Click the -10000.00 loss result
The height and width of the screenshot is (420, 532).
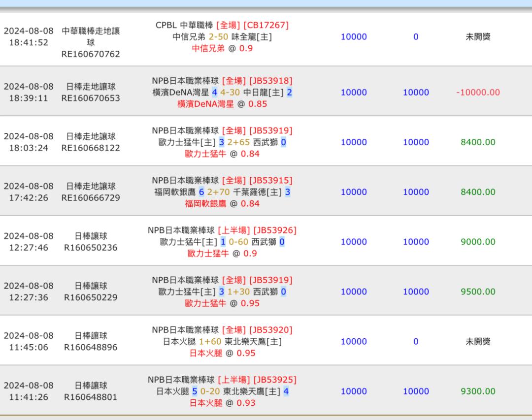click(478, 92)
